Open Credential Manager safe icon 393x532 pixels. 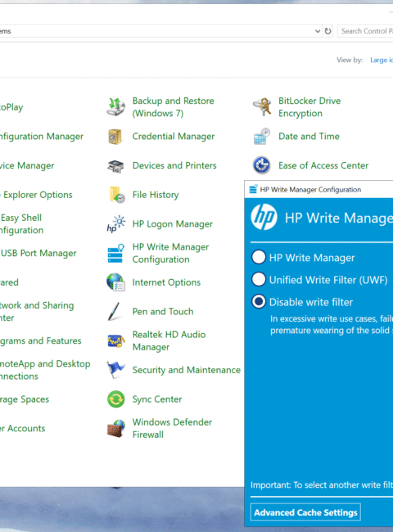115,137
